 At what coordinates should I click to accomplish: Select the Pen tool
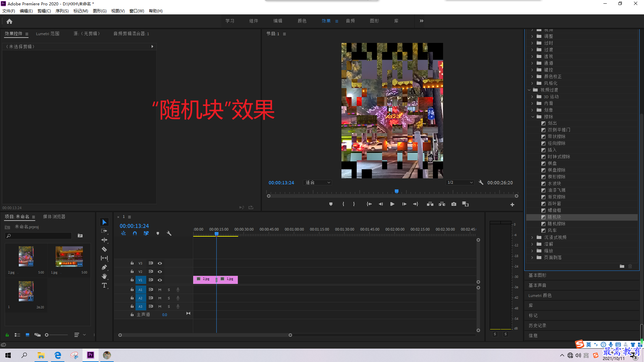click(104, 267)
